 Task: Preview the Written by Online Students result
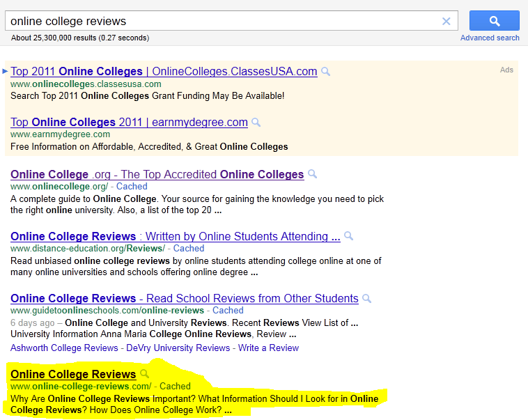coord(349,235)
